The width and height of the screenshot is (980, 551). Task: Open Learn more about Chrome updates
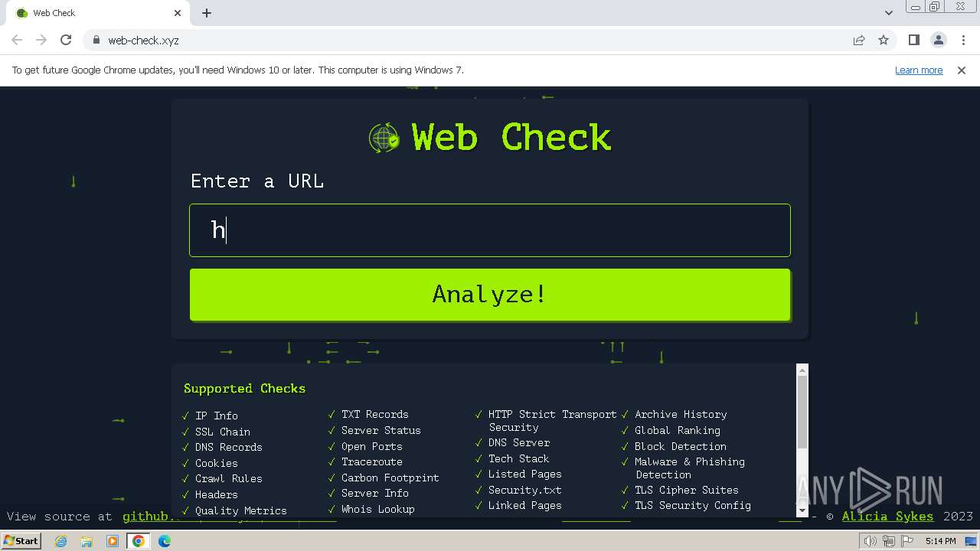(x=919, y=70)
